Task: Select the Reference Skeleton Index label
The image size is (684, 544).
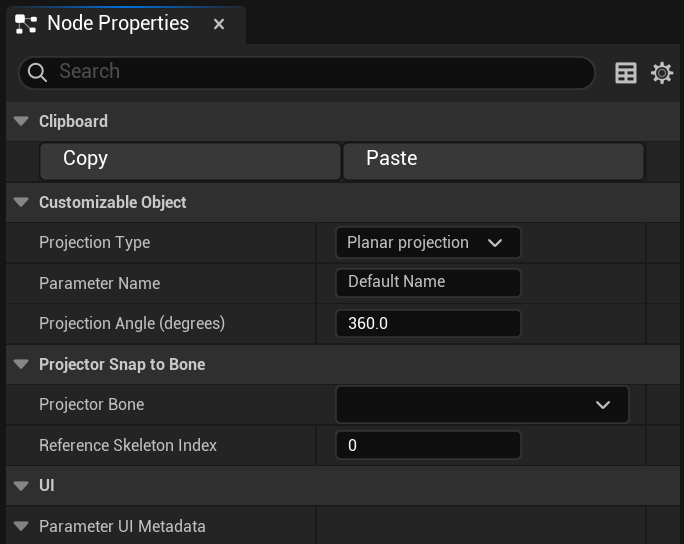Action: coord(128,445)
